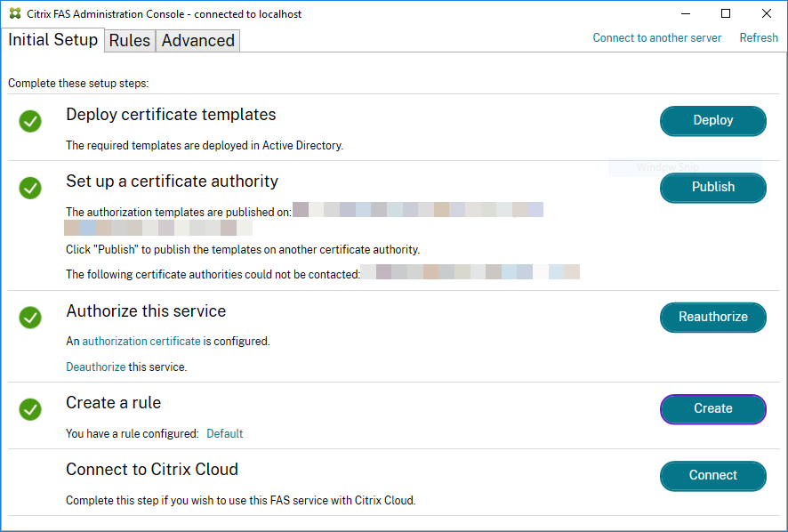
Task: Click the green checkmark beside Authorize this service
Action: [x=30, y=318]
